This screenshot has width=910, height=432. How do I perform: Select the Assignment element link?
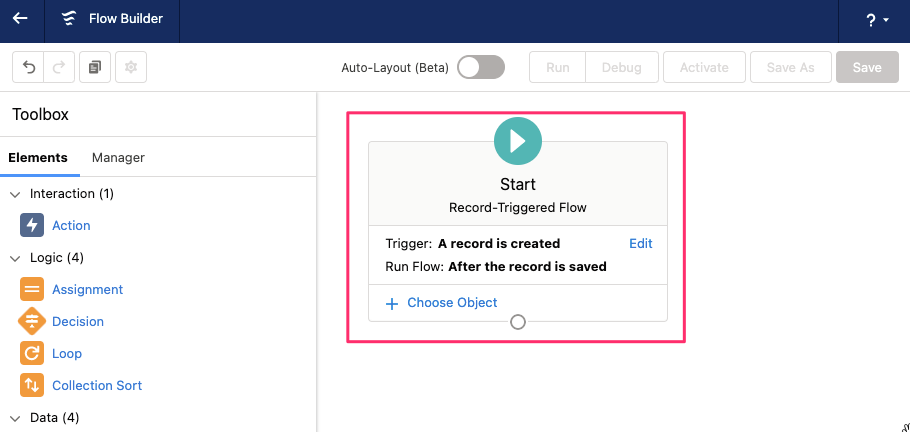tap(88, 290)
